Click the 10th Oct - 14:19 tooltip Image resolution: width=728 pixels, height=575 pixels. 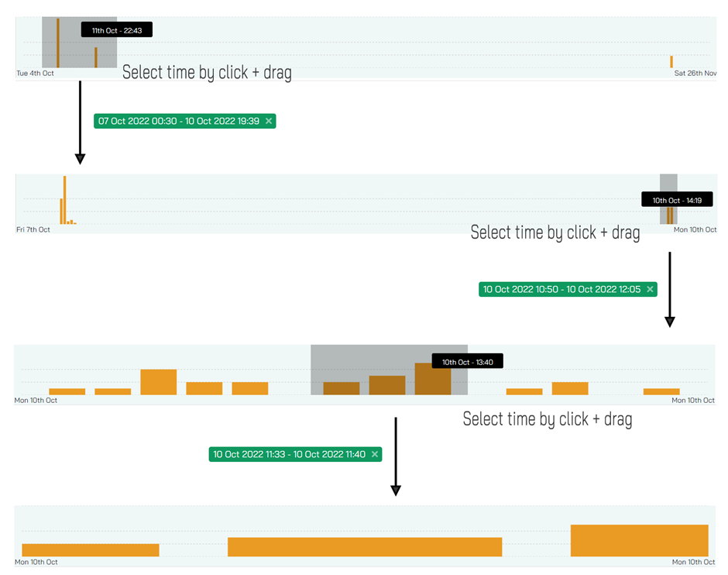click(677, 200)
